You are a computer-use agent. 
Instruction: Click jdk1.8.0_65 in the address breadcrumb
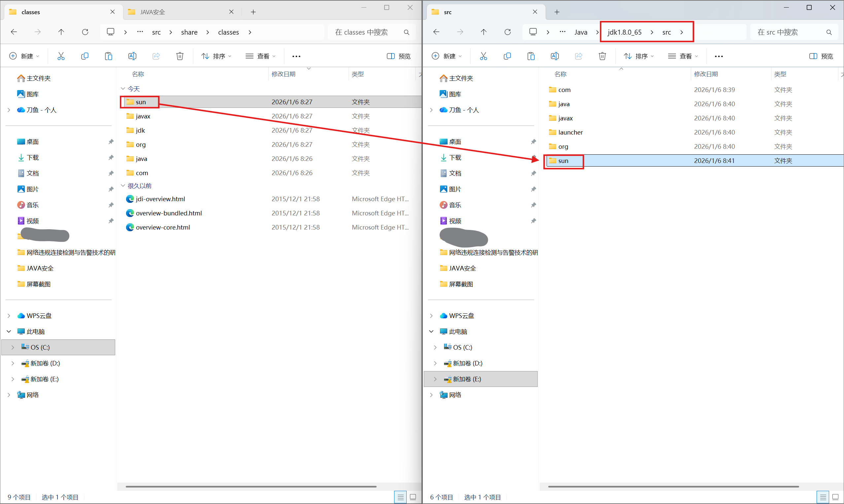tap(625, 32)
